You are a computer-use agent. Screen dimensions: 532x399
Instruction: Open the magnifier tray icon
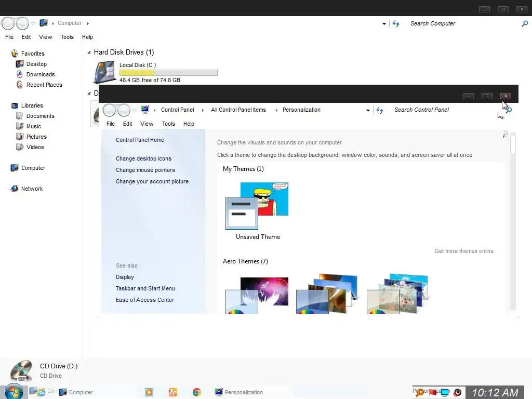pos(420,393)
